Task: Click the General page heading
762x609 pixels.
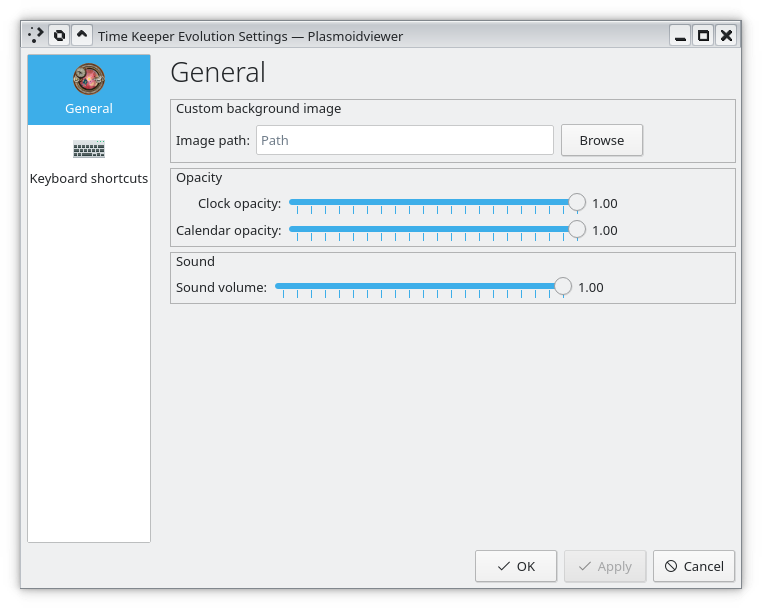Action: coord(218,73)
